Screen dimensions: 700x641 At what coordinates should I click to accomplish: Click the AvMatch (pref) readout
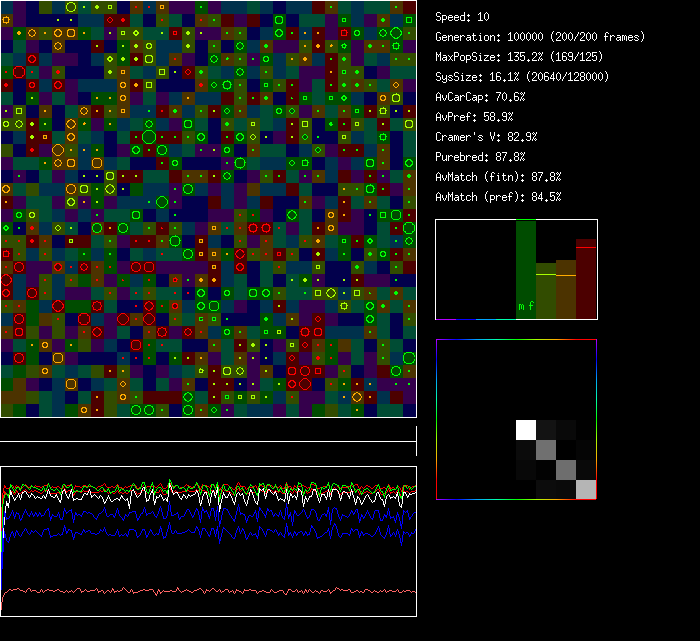click(498, 197)
